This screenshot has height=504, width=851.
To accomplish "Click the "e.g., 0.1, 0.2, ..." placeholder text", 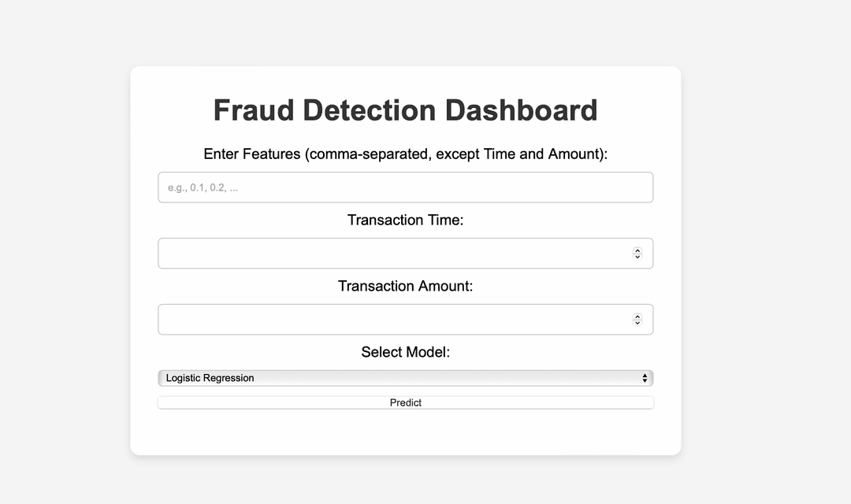I will coord(203,188).
